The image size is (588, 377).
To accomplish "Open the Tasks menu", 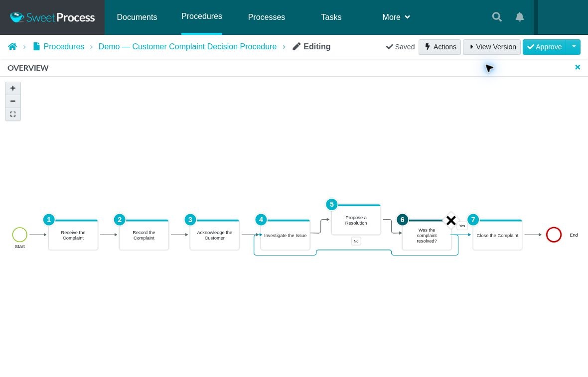I will (x=331, y=17).
